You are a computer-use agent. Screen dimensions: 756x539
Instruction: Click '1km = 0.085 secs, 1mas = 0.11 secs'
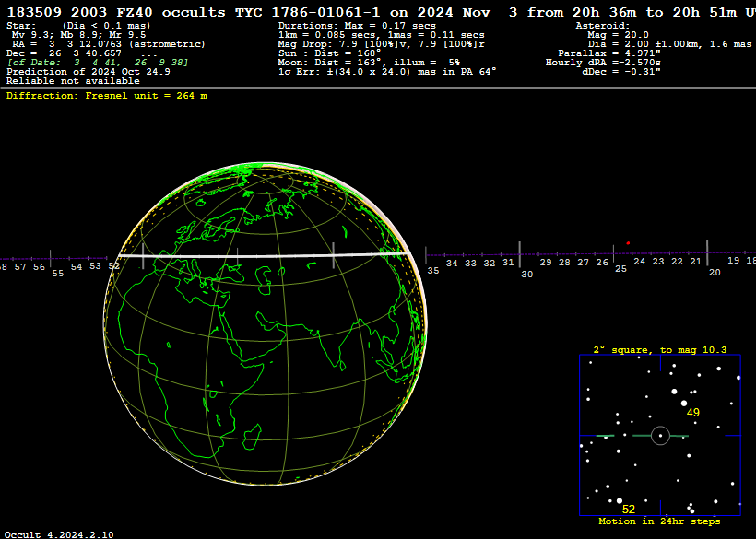pyautogui.click(x=382, y=35)
